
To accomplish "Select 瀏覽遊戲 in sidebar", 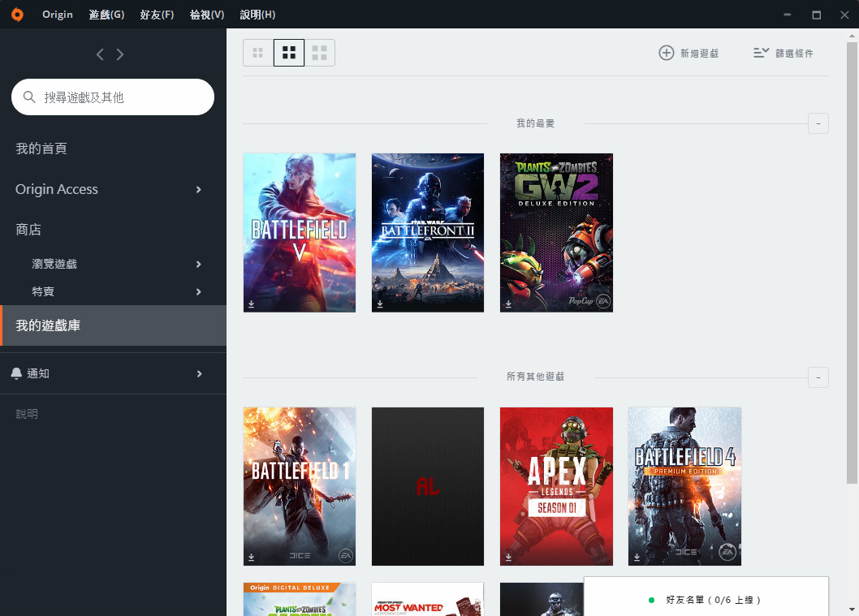I will coord(54,264).
